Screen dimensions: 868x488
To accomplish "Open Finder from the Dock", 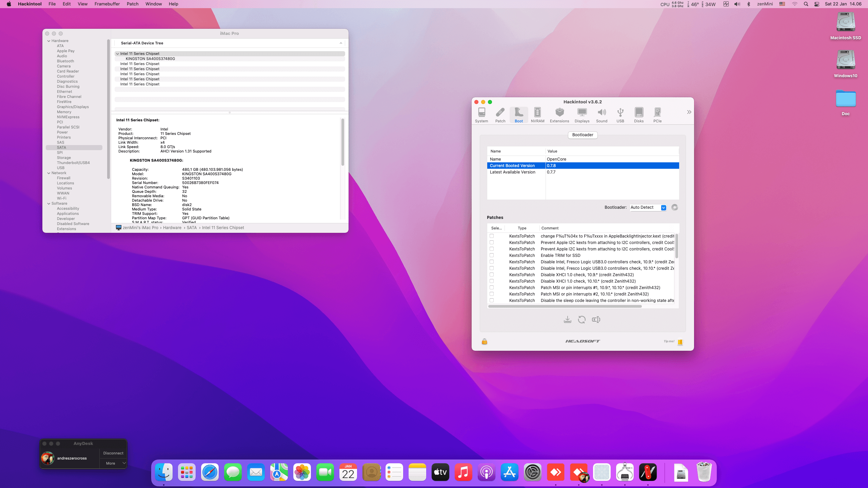I will click(x=164, y=472).
